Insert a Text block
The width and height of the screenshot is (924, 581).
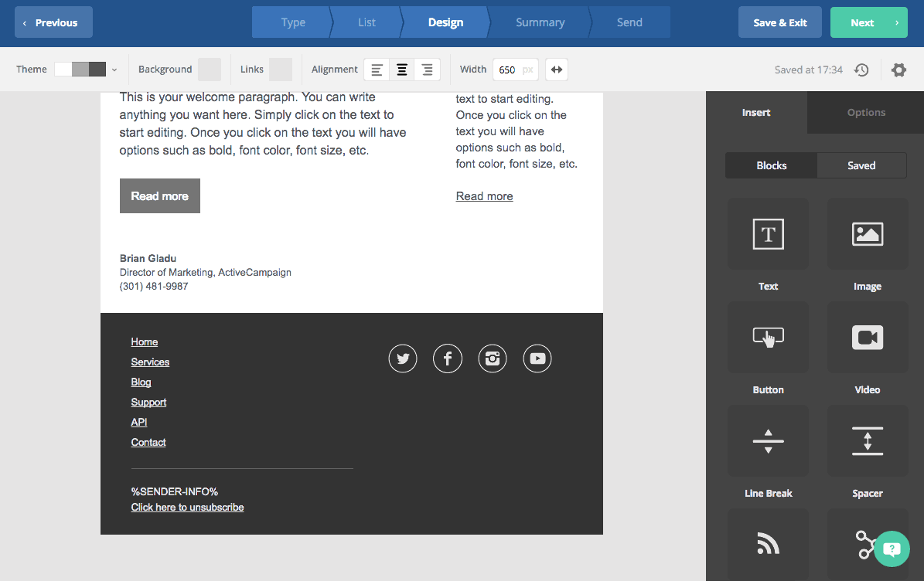tap(768, 234)
